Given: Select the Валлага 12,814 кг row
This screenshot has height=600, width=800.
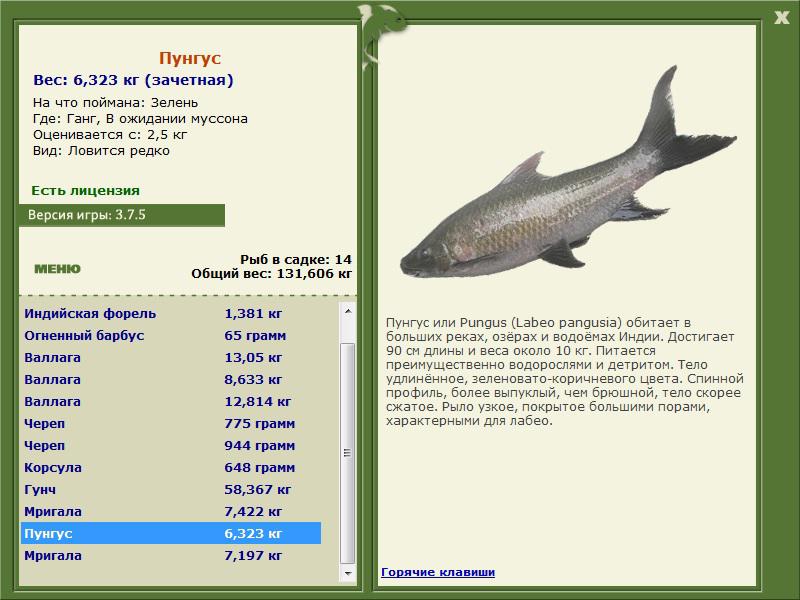Looking at the screenshot, I should [x=171, y=401].
